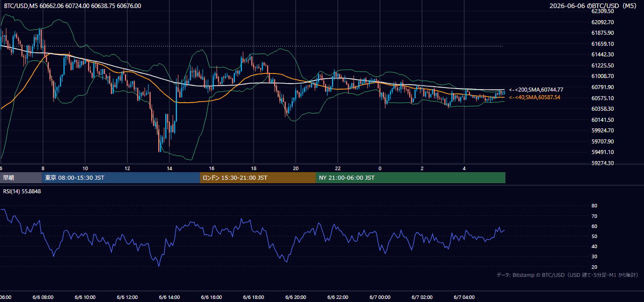Click RSI scale value 70
This screenshot has width=644, height=302.
594,216
